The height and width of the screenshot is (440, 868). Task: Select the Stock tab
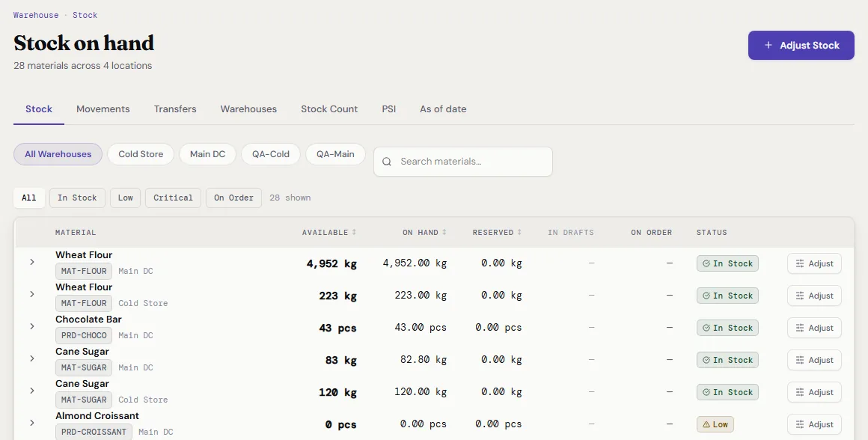coord(39,109)
